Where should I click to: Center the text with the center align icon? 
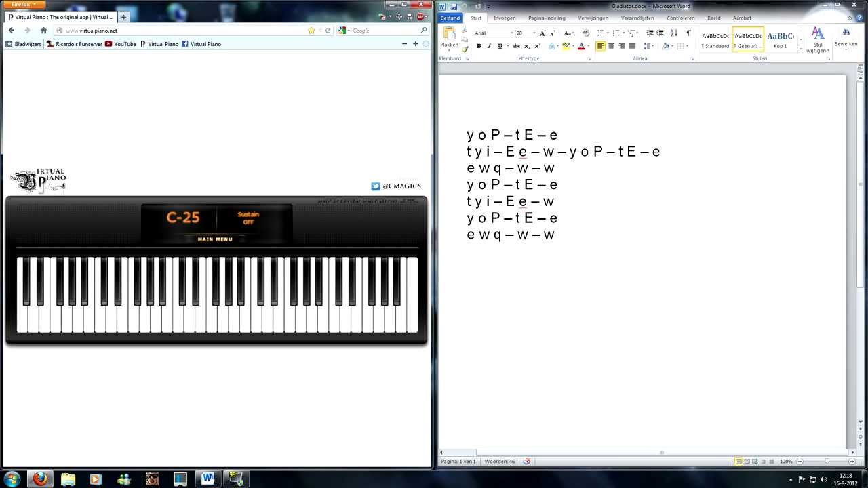611,46
